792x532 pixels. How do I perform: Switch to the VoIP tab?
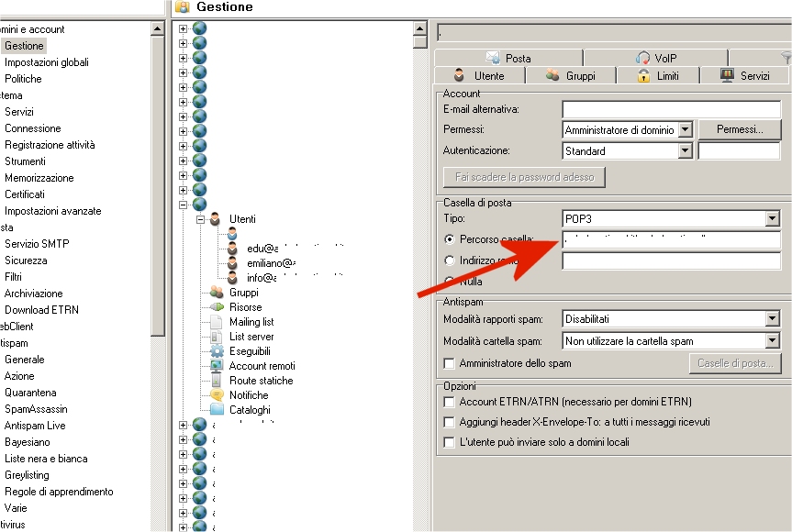tap(655, 58)
